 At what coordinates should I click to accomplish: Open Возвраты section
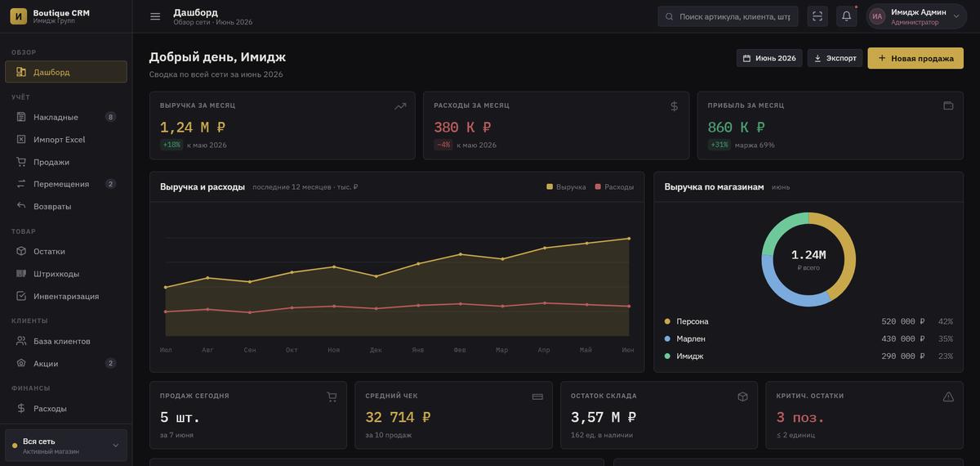tap(66, 206)
